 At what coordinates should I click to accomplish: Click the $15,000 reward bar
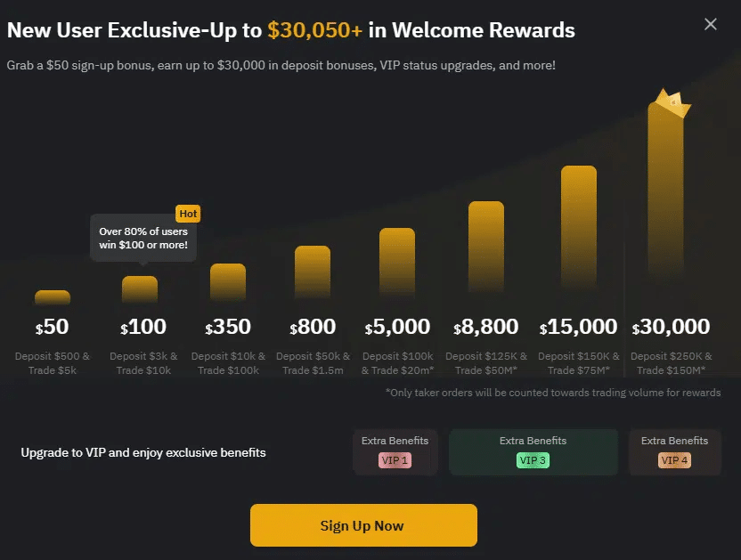pyautogui.click(x=579, y=231)
